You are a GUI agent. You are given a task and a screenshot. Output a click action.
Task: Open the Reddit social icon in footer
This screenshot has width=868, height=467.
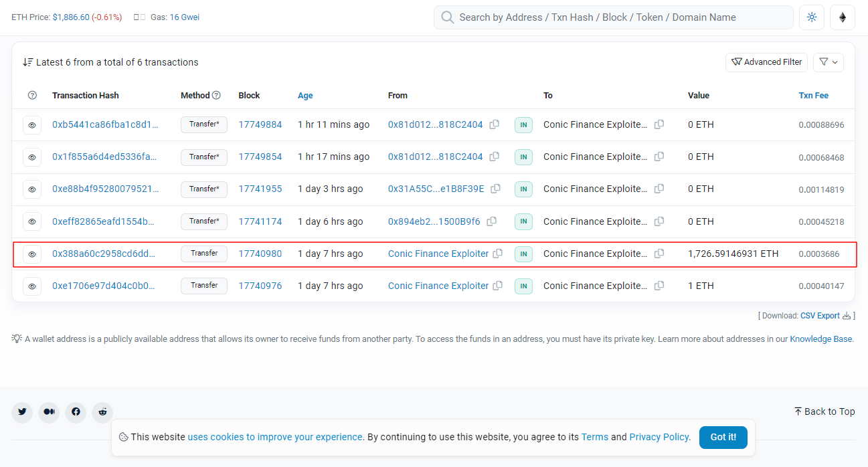(102, 412)
